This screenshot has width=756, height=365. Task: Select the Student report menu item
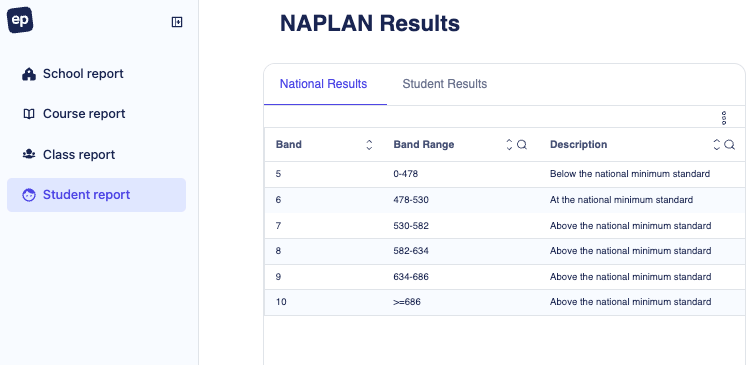(96, 195)
